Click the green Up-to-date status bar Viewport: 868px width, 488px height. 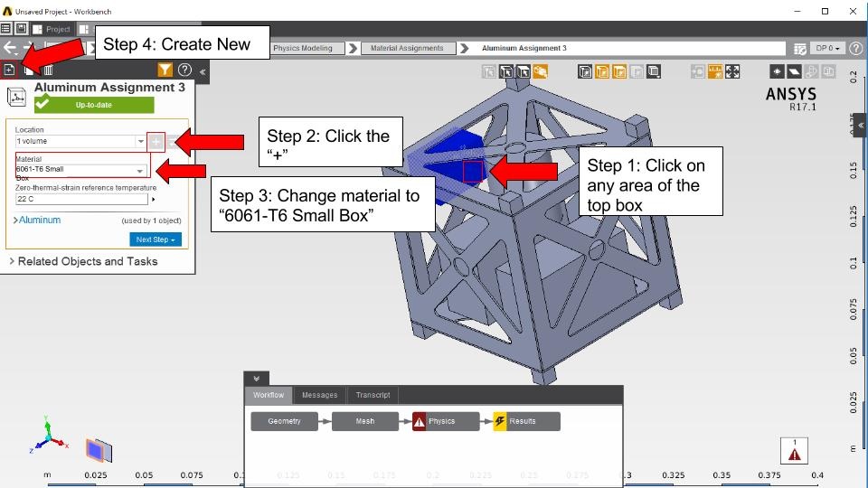coord(94,105)
